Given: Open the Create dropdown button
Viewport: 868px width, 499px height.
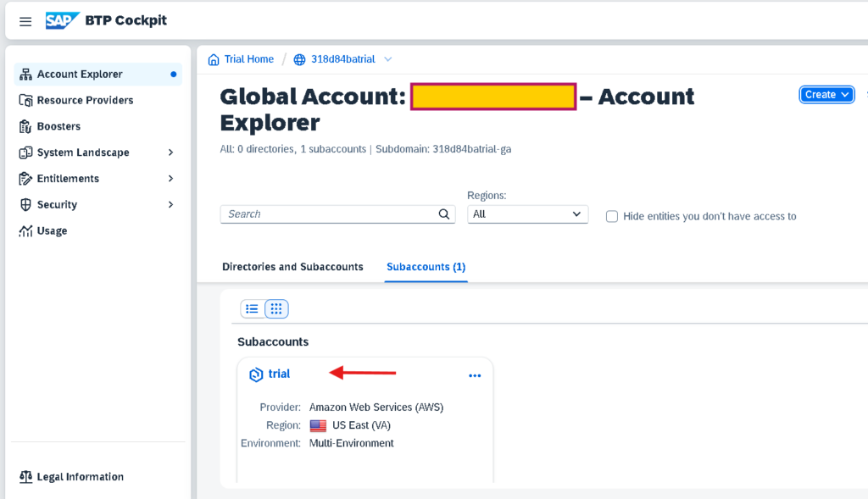Looking at the screenshot, I should click(826, 95).
